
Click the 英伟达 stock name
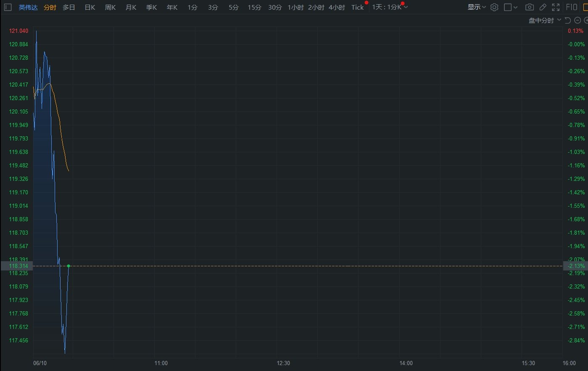point(28,7)
